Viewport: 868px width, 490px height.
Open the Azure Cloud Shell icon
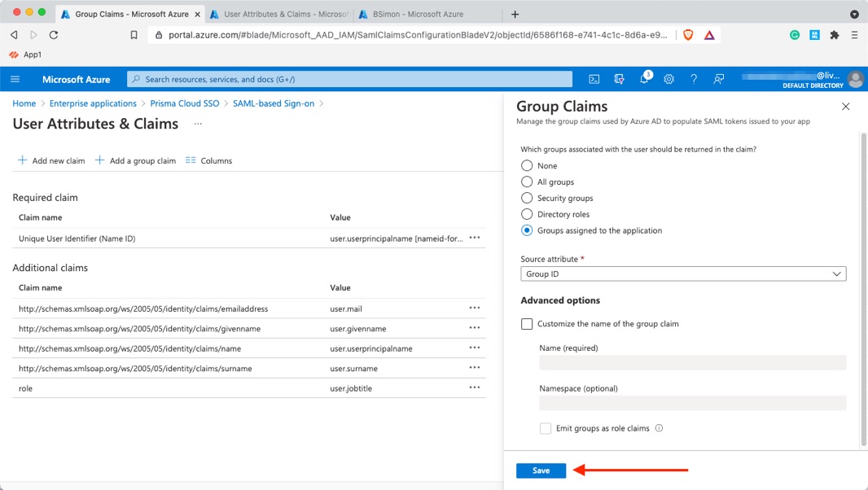pyautogui.click(x=594, y=79)
